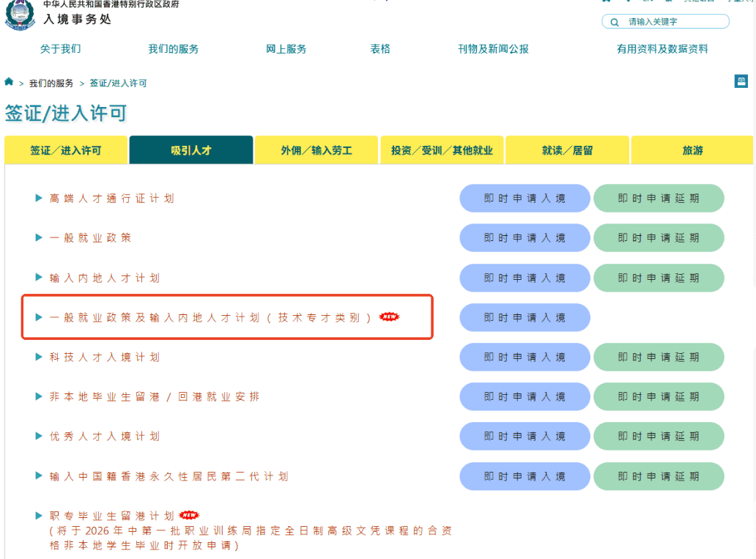The width and height of the screenshot is (756, 559).
Task: Expand the 优秀人才入境计划 triangle arrow
Action: coord(37,436)
